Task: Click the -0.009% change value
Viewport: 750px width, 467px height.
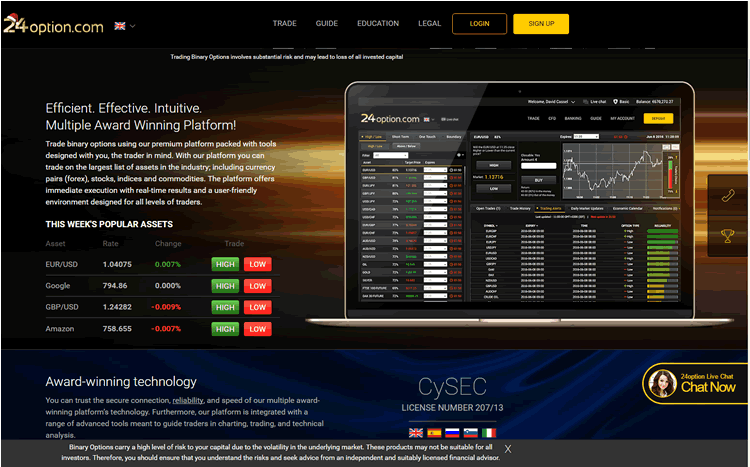Action: [166, 307]
